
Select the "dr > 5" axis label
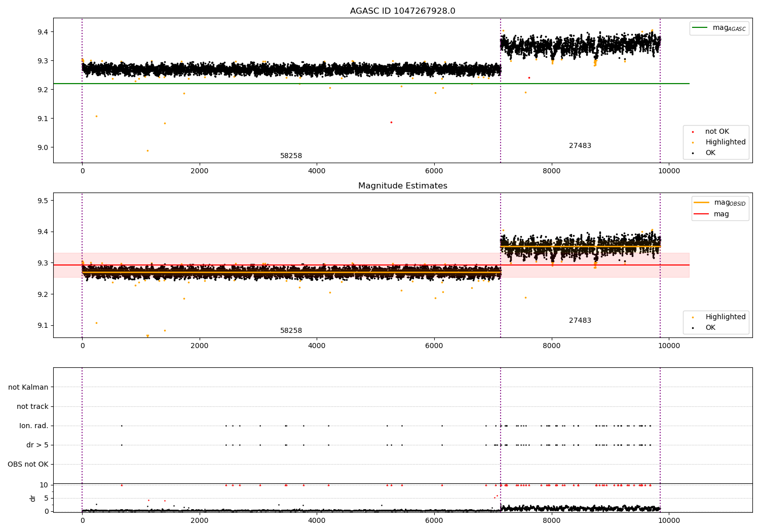coord(37,445)
